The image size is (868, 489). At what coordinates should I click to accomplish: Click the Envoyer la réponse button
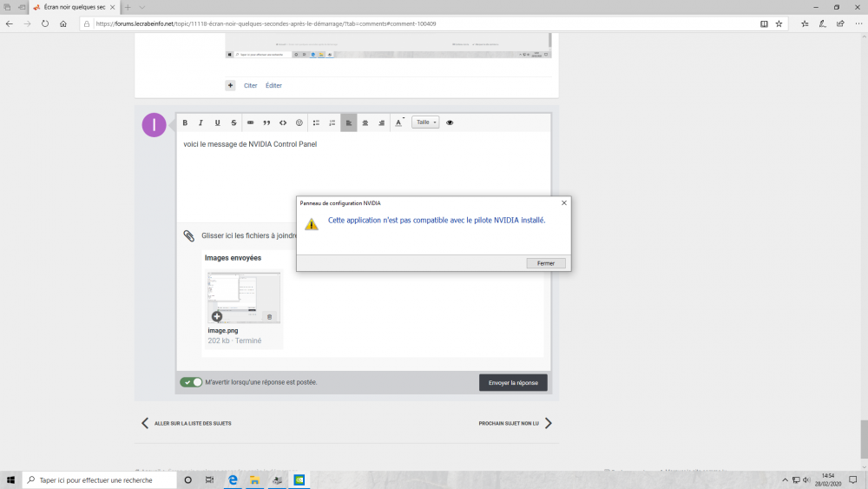pyautogui.click(x=513, y=382)
